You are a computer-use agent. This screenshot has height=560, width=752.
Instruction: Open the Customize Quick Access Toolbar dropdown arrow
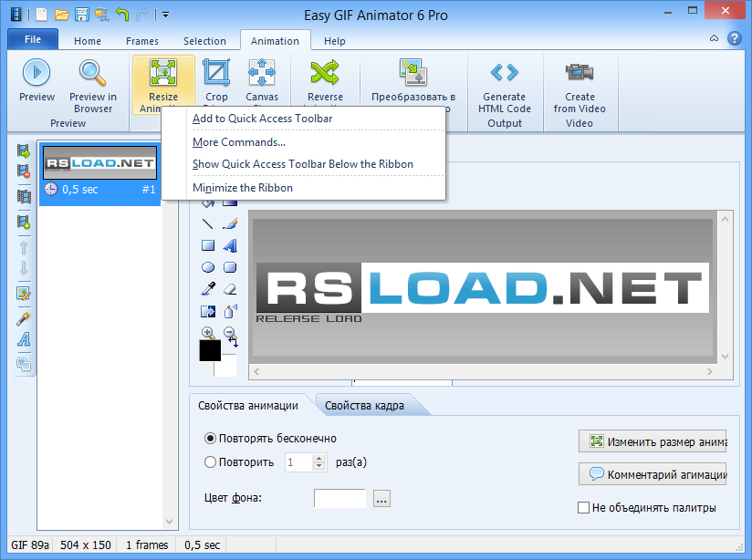coord(165,15)
